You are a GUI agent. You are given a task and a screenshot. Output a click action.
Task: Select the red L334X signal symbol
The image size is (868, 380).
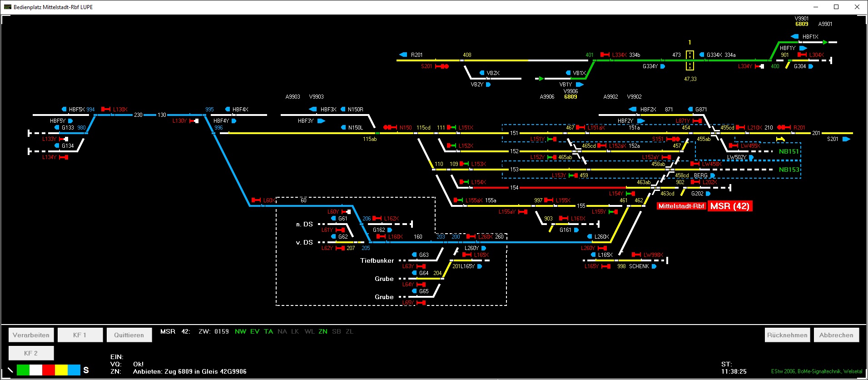pyautogui.click(x=605, y=55)
